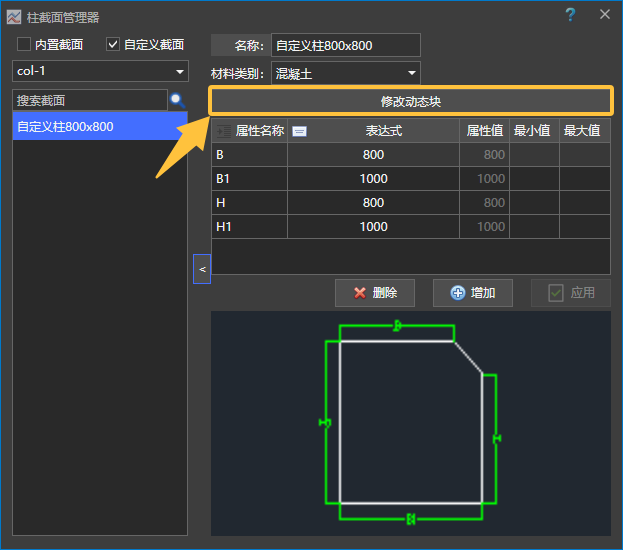Select the B1 attribute name cell
Screen dimensions: 623x550
point(250,178)
